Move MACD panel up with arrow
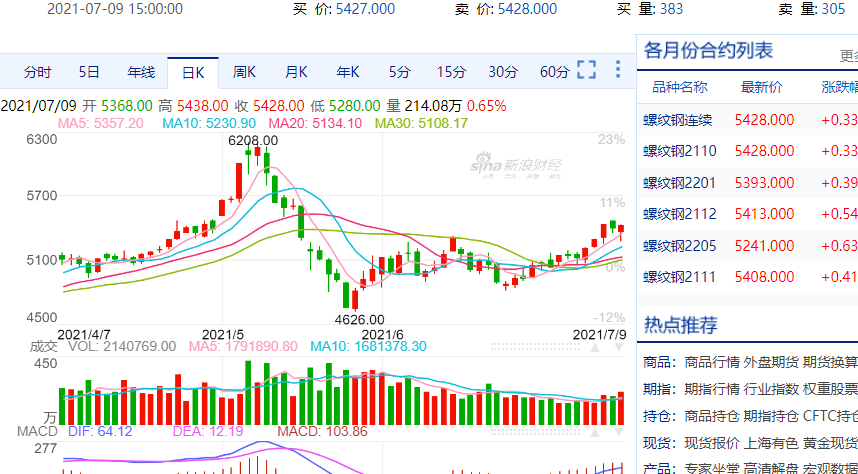This screenshot has height=474, width=858. (595, 432)
